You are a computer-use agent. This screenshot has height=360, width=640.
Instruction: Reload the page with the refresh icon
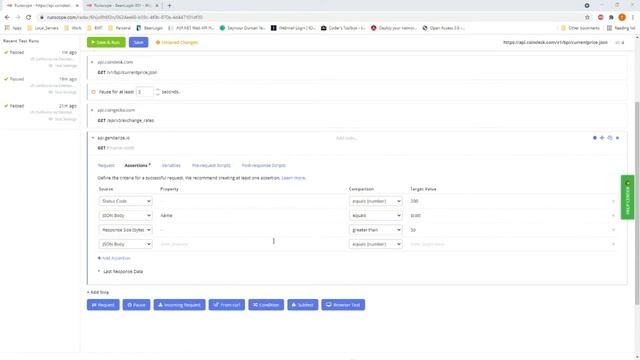pyautogui.click(x=28, y=17)
